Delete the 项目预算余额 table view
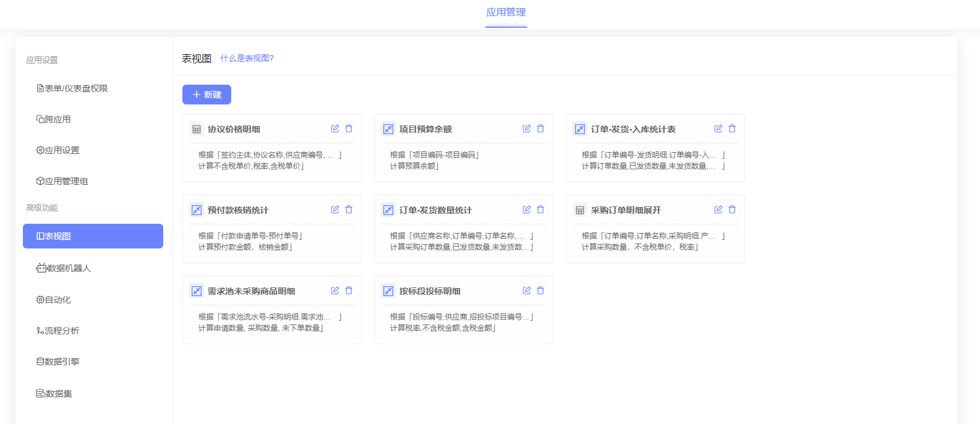 (x=540, y=129)
